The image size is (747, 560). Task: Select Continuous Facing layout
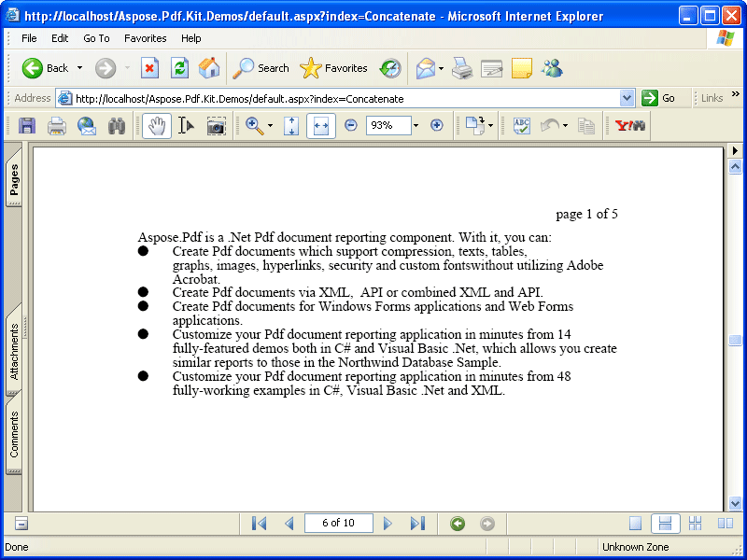(x=695, y=524)
